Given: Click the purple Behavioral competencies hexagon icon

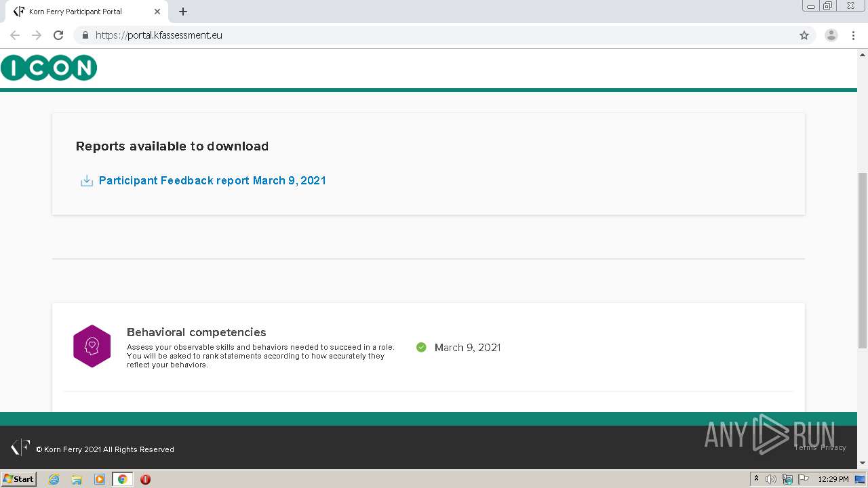Looking at the screenshot, I should 92,346.
